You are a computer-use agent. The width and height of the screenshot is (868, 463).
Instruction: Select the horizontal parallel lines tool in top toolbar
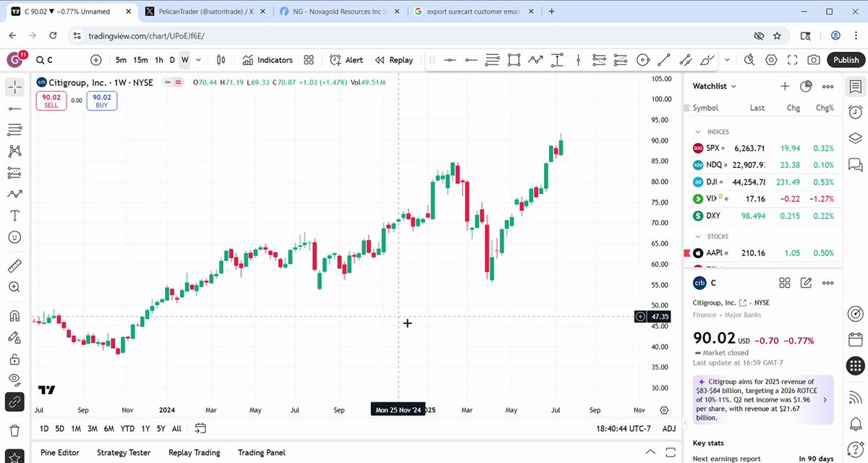(493, 60)
